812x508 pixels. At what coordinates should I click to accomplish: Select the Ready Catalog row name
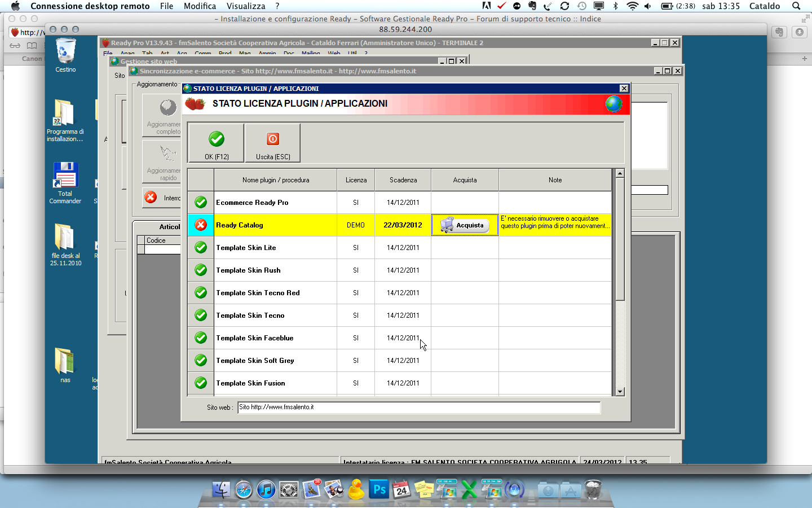point(240,225)
